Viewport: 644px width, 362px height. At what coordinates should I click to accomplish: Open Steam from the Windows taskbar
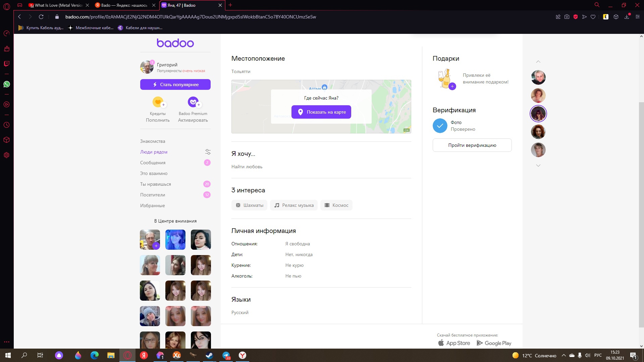coord(210,355)
